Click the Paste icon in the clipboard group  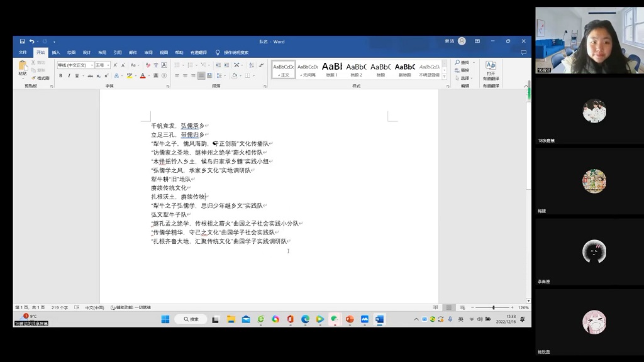23,67
